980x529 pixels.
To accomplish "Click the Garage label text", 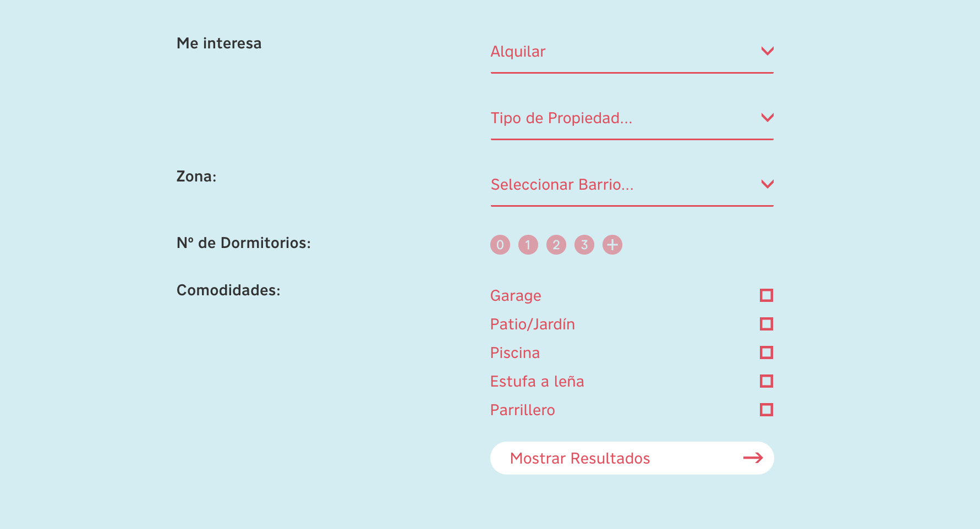I will coord(516,296).
